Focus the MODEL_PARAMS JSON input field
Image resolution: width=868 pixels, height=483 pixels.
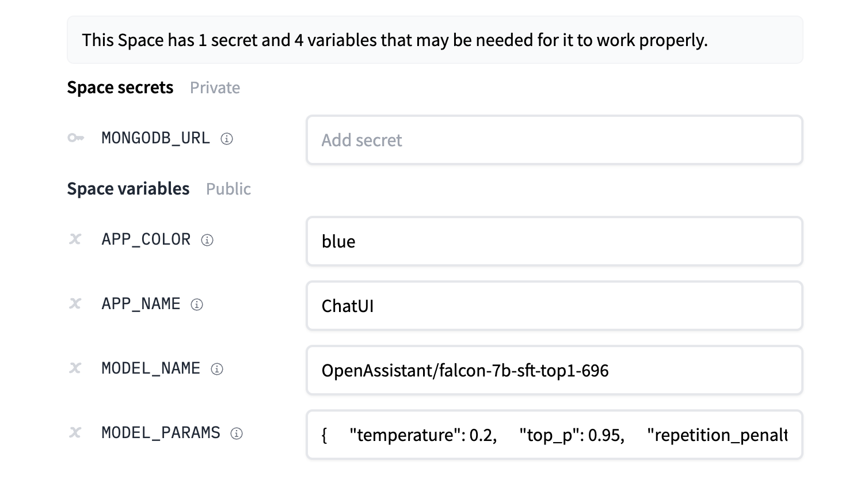(554, 435)
